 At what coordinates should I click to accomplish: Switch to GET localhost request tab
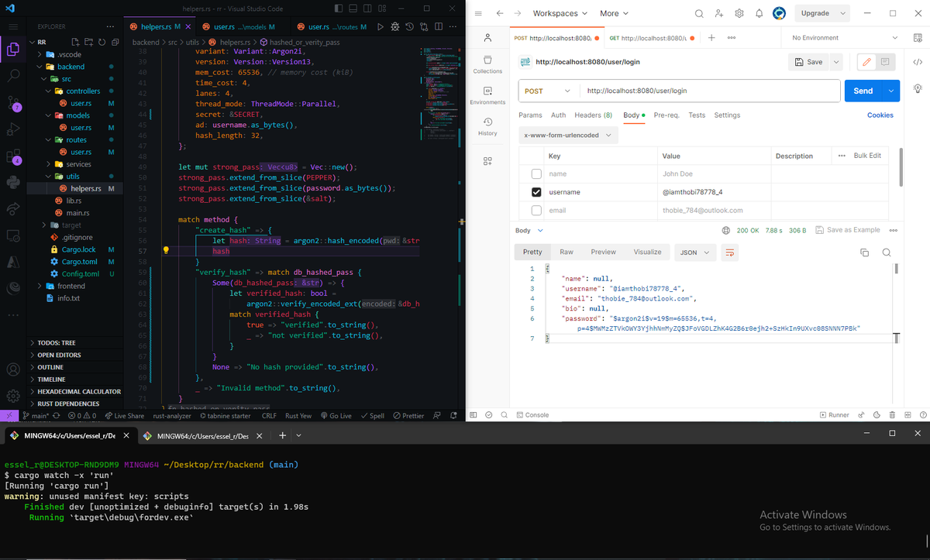[x=651, y=37]
